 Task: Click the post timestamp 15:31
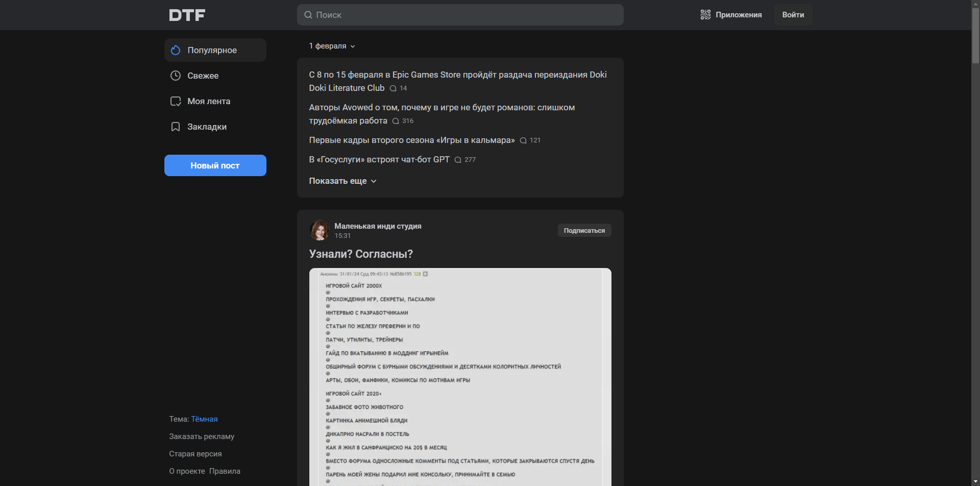[x=342, y=236]
